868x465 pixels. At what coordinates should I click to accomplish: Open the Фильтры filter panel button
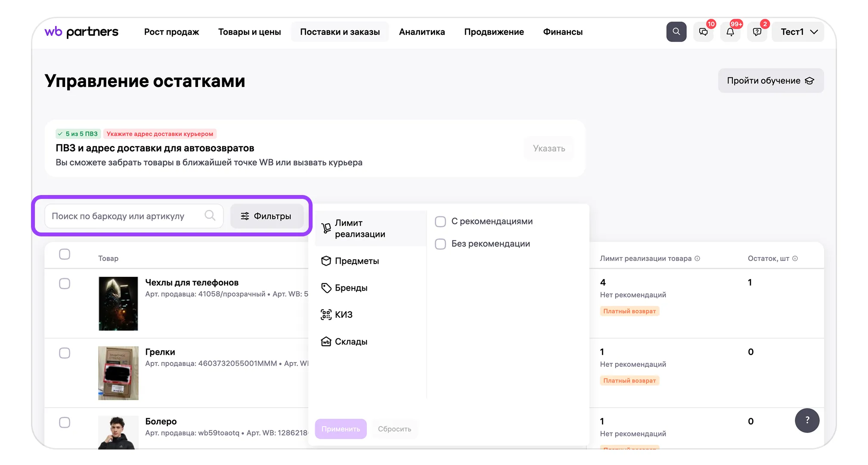coord(267,216)
